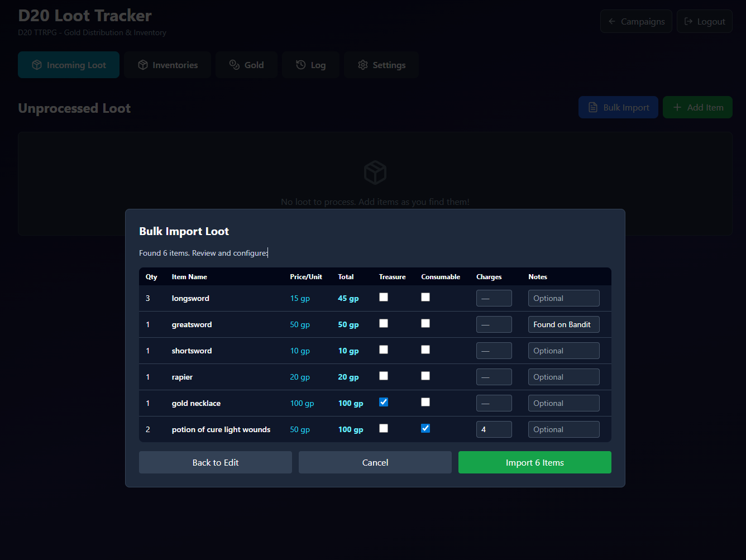Click the gear icon beside Settings
The width and height of the screenshot is (746, 560).
363,65
